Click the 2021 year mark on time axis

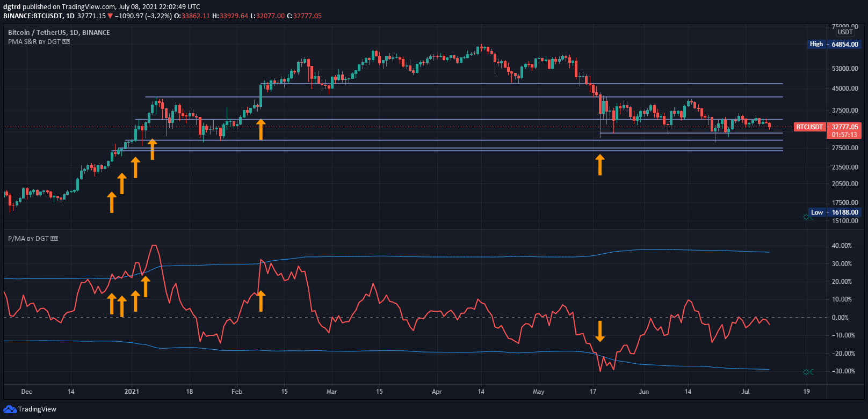[132, 392]
